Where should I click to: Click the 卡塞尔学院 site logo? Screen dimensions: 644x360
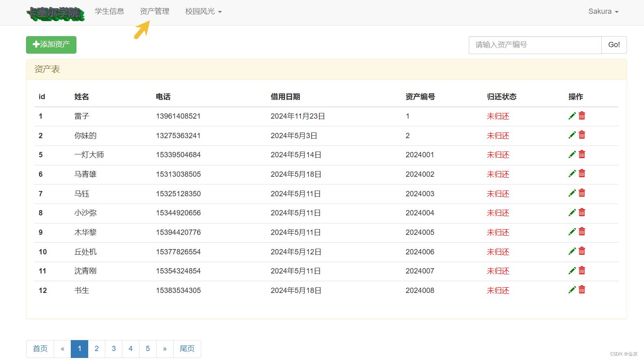point(55,13)
